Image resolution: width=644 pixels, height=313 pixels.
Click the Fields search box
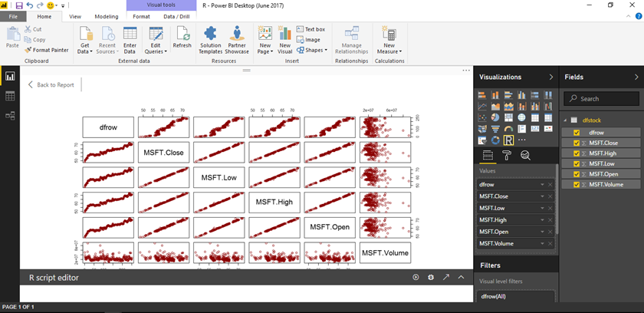click(x=602, y=98)
